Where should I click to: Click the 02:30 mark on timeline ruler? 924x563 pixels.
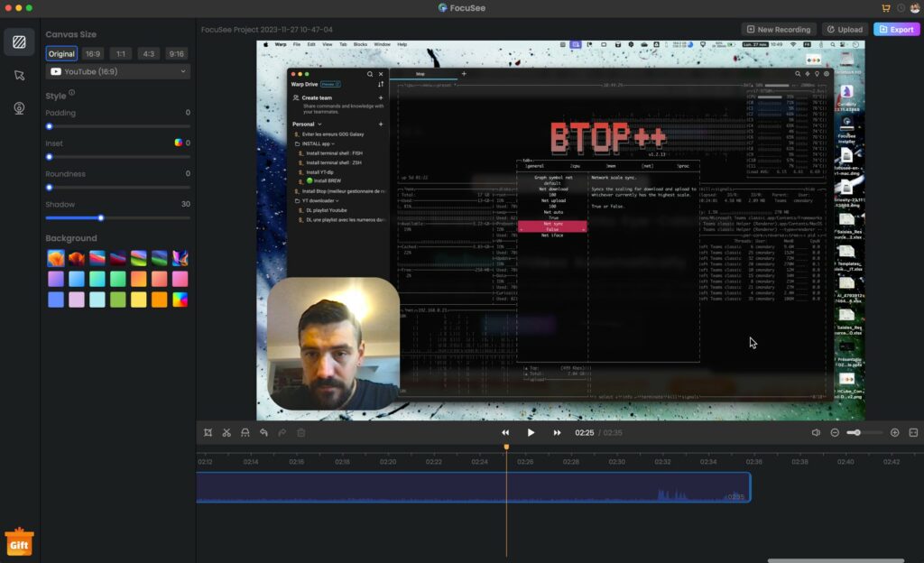tap(616, 462)
